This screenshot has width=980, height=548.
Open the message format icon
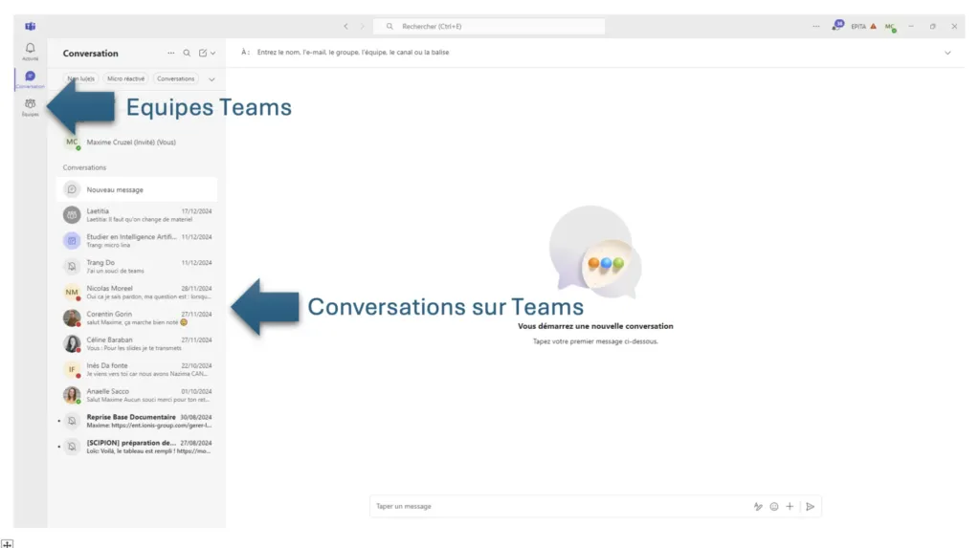(758, 506)
